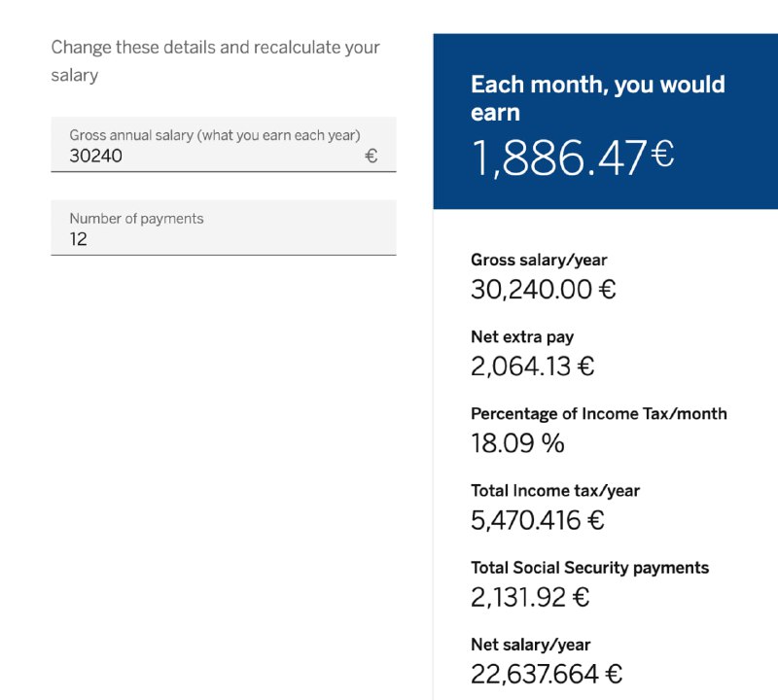The image size is (778, 700).
Task: Click the Gross annual salary input field
Action: coord(224,144)
